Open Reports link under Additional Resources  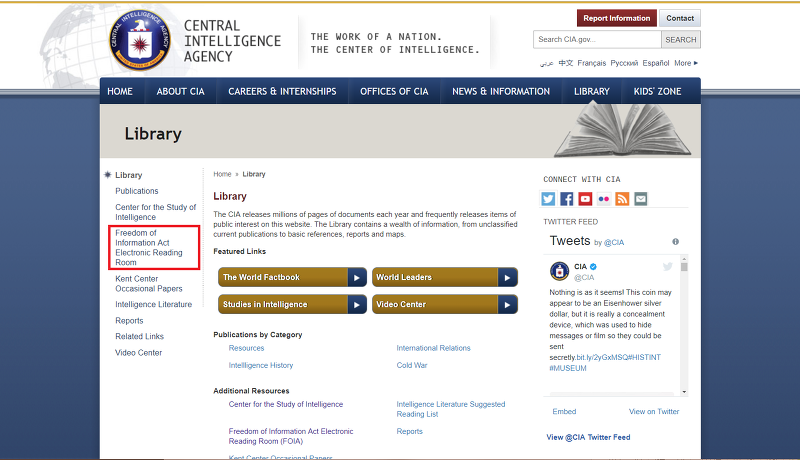pyautogui.click(x=410, y=431)
